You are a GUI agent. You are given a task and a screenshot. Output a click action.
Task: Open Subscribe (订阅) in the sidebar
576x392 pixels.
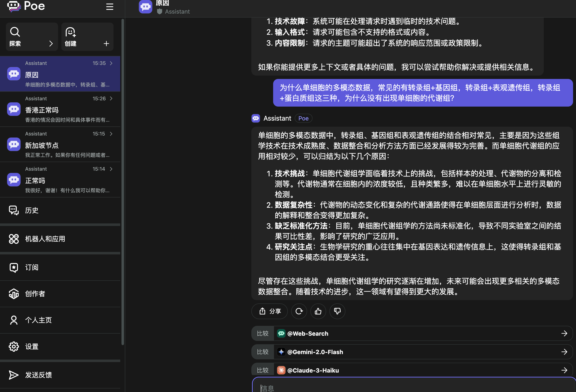[32, 267]
